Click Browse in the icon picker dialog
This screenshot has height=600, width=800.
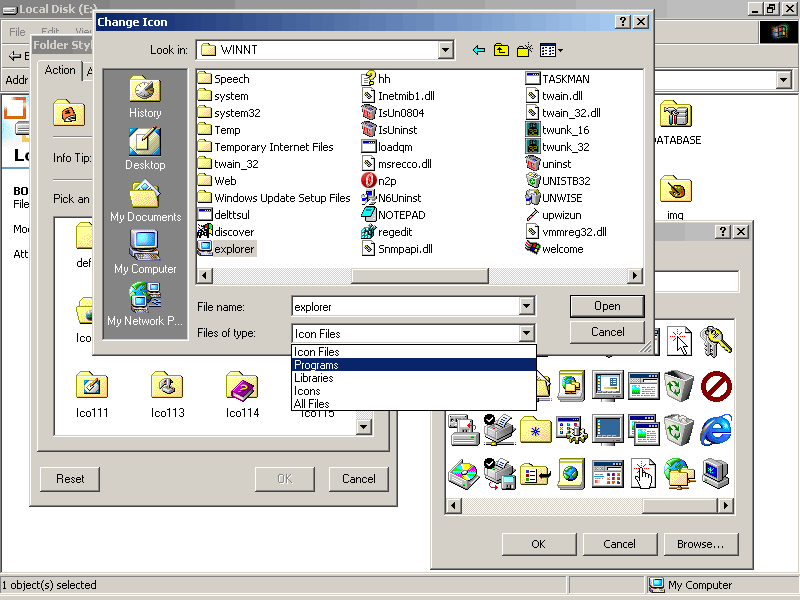click(x=701, y=544)
